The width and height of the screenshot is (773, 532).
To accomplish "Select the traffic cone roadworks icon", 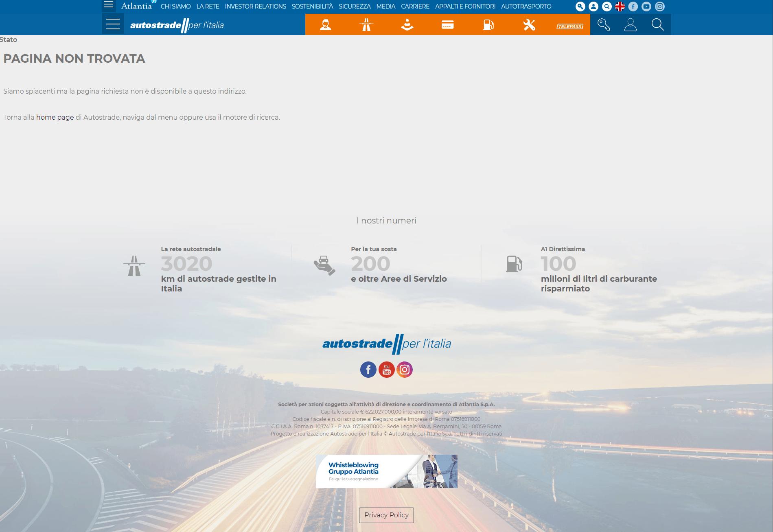I will coord(407,25).
